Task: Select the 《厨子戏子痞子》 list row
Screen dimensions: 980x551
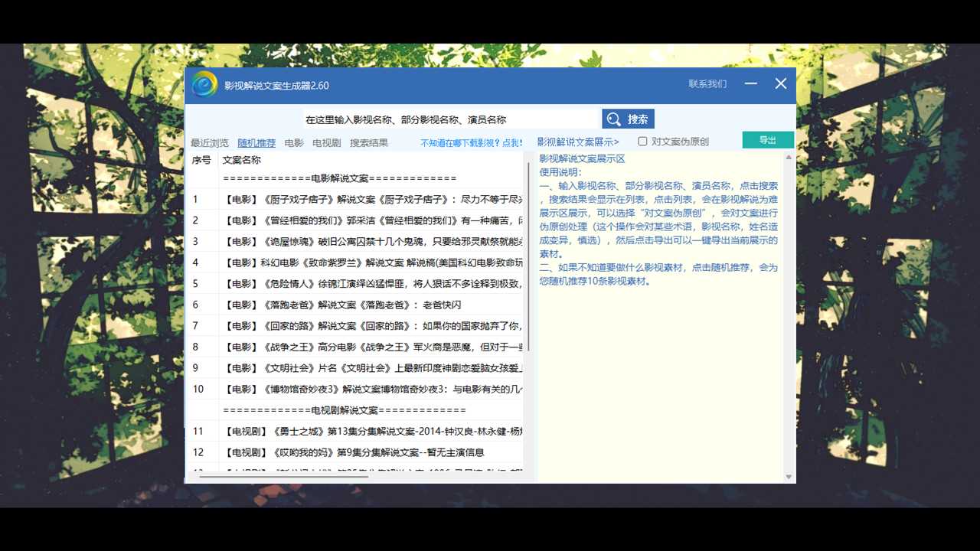Action: pyautogui.click(x=372, y=200)
